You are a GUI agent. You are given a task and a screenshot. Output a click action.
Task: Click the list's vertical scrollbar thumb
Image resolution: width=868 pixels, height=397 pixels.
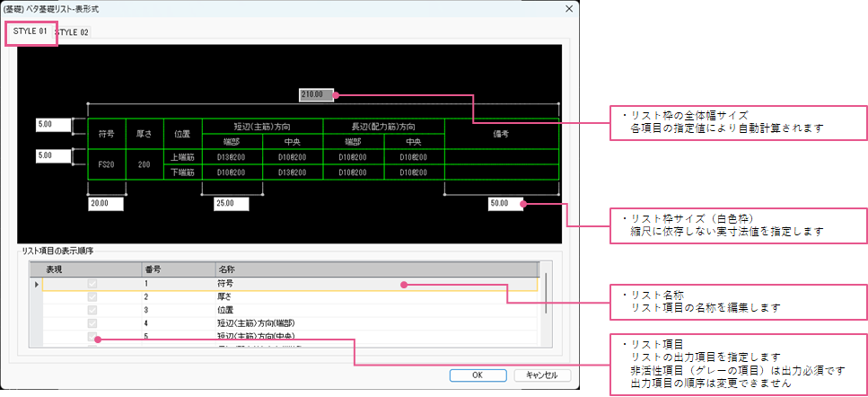(x=546, y=293)
